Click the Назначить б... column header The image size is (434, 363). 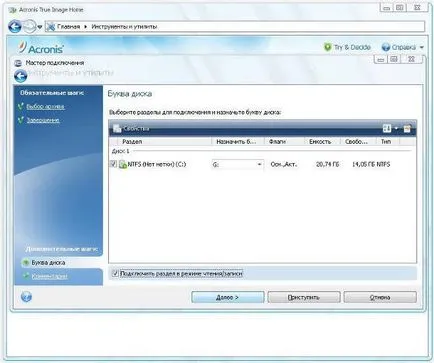pyautogui.click(x=238, y=142)
